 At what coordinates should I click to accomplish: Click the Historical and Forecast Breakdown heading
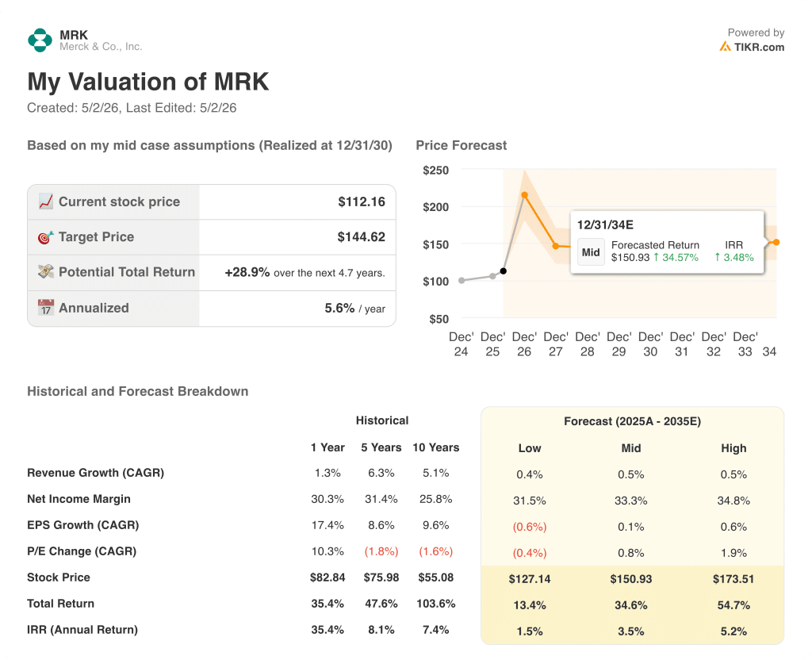138,391
